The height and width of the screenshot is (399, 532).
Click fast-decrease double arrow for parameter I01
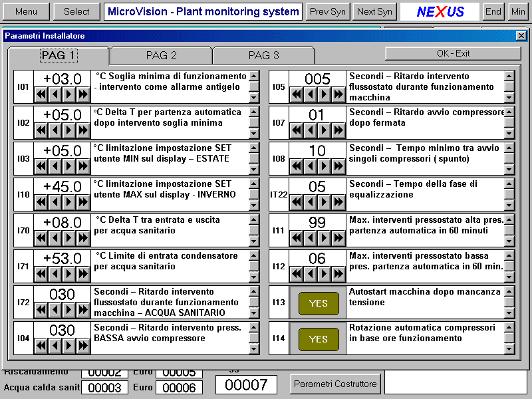tap(41, 94)
